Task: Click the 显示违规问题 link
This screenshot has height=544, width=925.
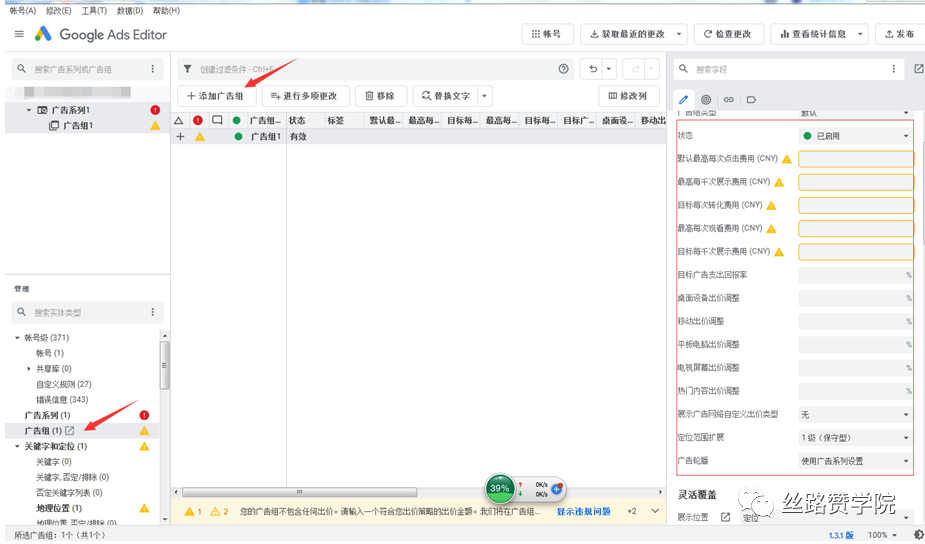Action: tap(583, 511)
